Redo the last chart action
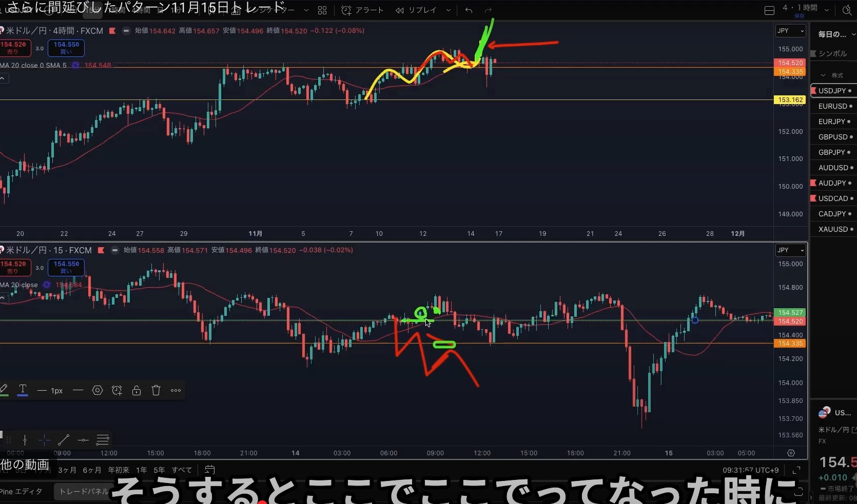 pyautogui.click(x=488, y=10)
